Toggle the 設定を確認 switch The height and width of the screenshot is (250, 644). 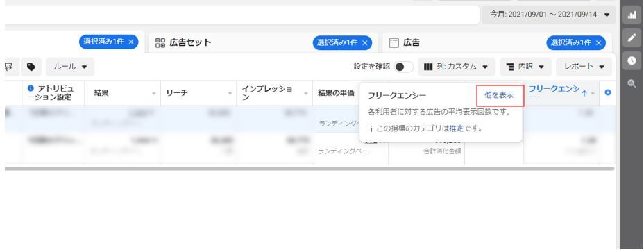[x=404, y=67]
